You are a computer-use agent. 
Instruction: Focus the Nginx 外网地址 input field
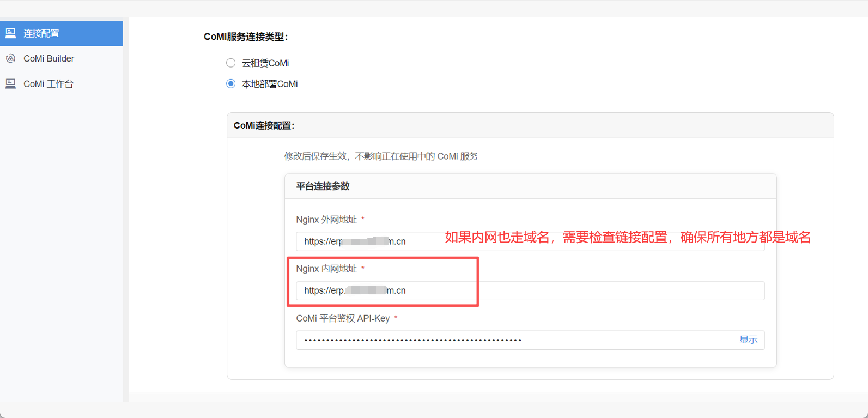click(530, 241)
